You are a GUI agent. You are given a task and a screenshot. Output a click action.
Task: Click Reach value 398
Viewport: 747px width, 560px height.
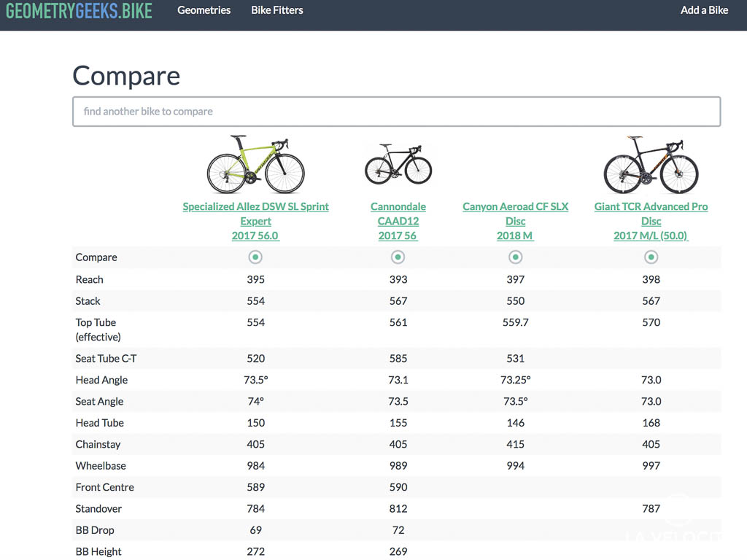pos(651,279)
